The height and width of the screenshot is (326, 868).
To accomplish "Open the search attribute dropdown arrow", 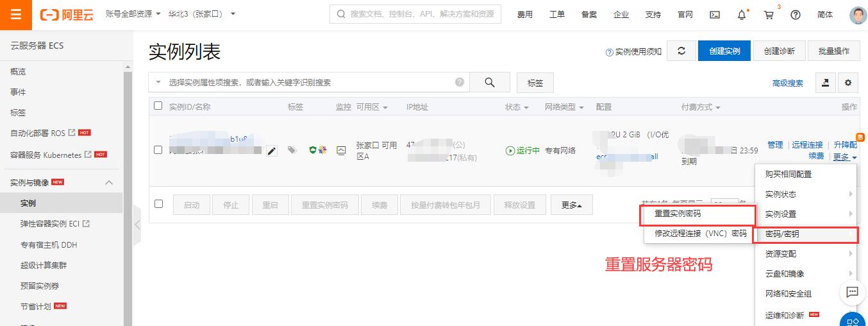I will point(158,82).
